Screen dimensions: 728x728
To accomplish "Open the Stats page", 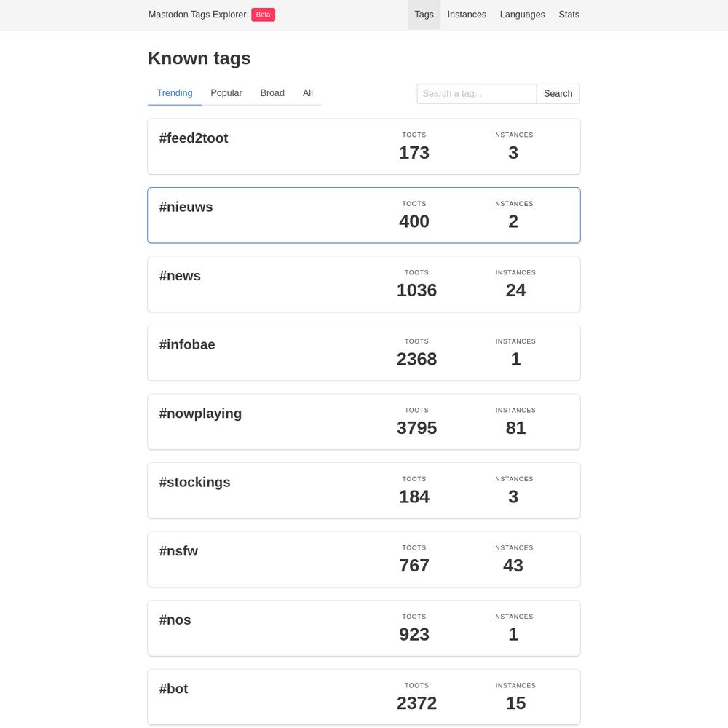I will [x=569, y=15].
